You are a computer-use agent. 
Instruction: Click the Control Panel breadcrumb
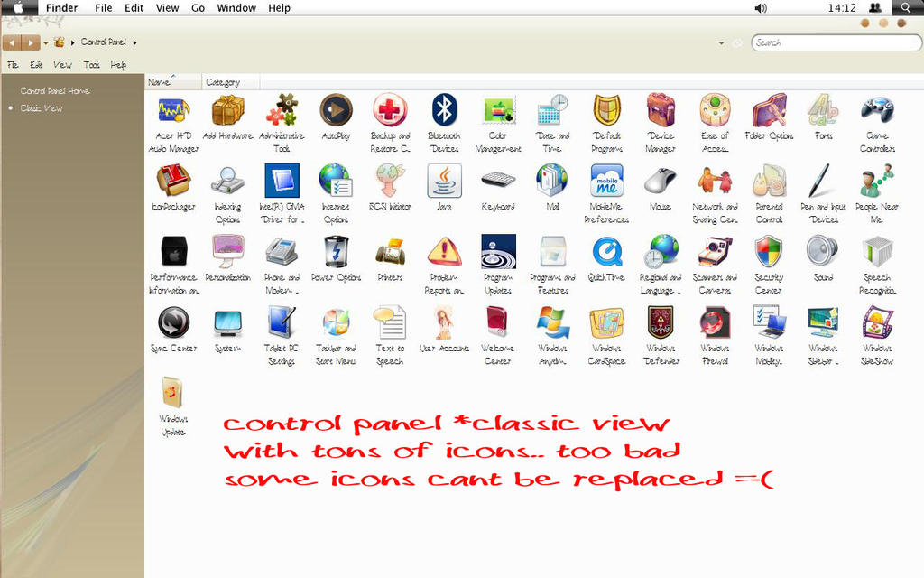click(x=104, y=42)
